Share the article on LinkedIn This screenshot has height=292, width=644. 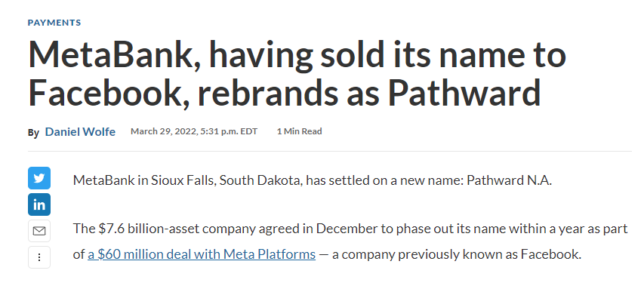point(39,204)
